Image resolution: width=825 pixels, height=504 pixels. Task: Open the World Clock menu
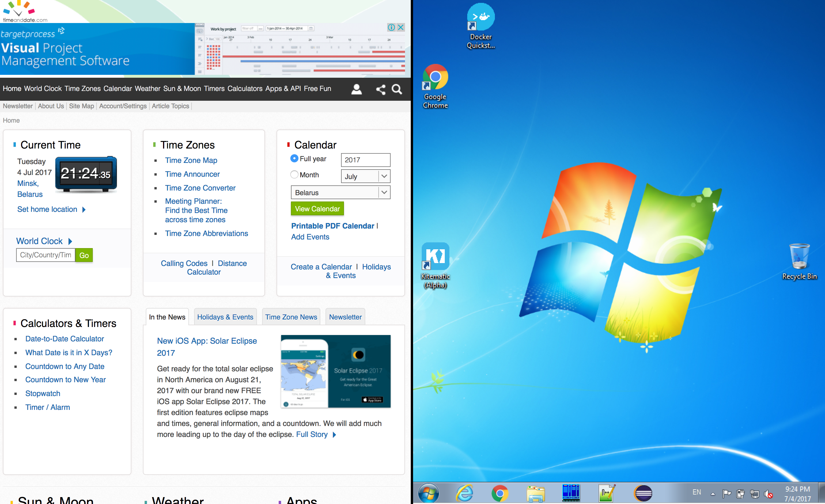(x=43, y=89)
